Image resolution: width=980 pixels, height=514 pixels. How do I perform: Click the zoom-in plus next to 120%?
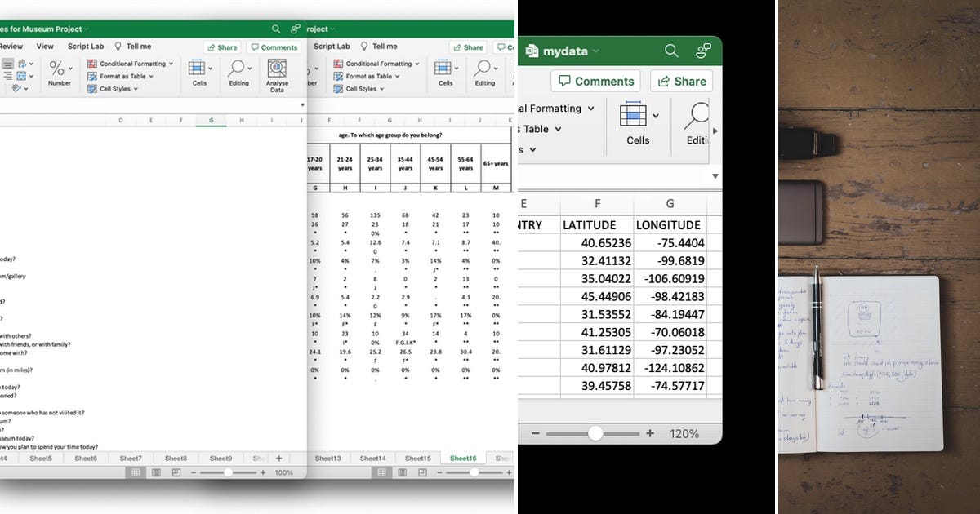click(x=648, y=433)
